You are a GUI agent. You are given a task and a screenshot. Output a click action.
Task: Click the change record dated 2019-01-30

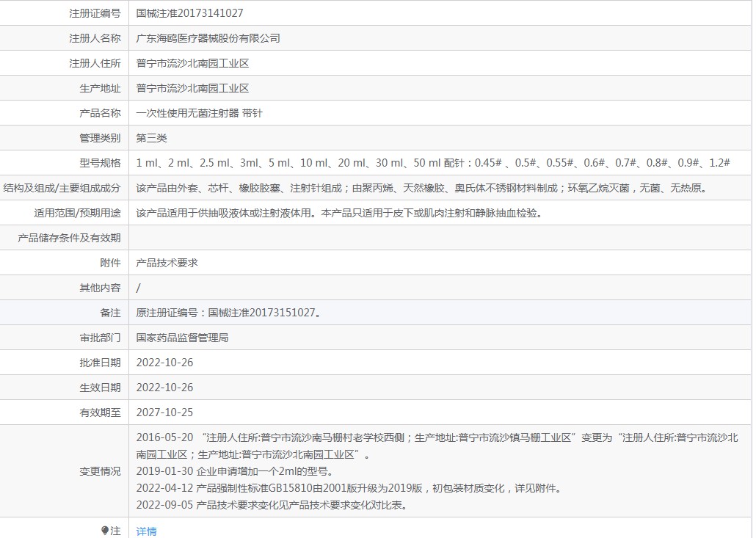tap(234, 471)
